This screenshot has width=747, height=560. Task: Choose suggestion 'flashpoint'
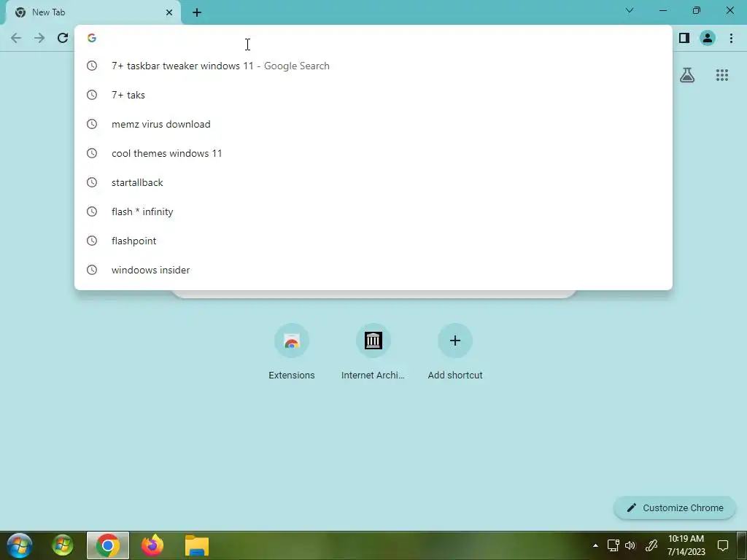pos(373,241)
